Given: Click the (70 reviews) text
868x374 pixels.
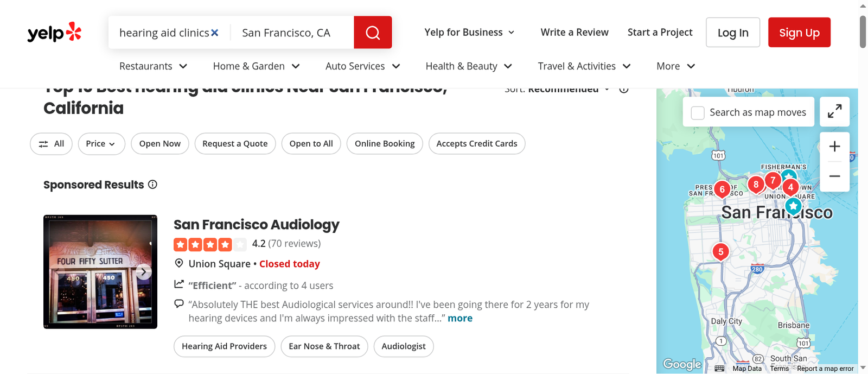Looking at the screenshot, I should tap(295, 244).
